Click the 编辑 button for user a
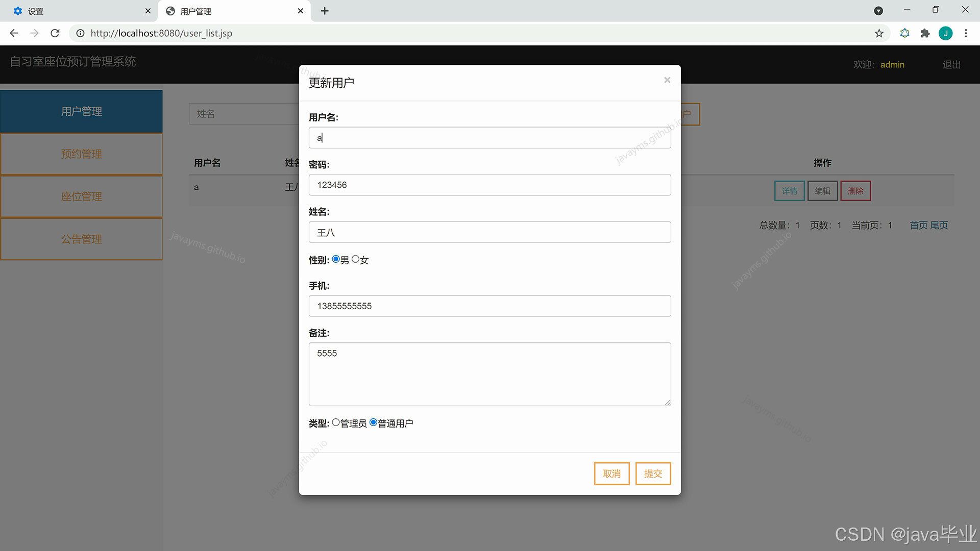 click(x=822, y=191)
